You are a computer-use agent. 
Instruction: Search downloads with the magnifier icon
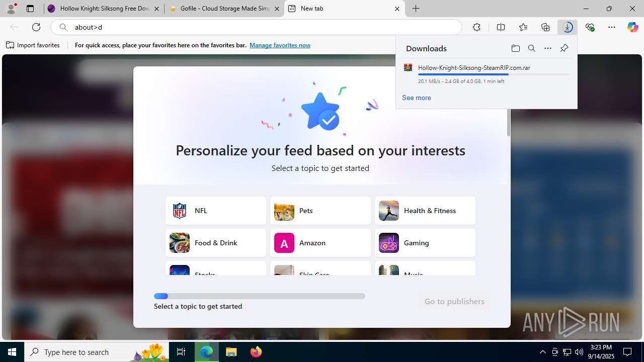coord(531,48)
